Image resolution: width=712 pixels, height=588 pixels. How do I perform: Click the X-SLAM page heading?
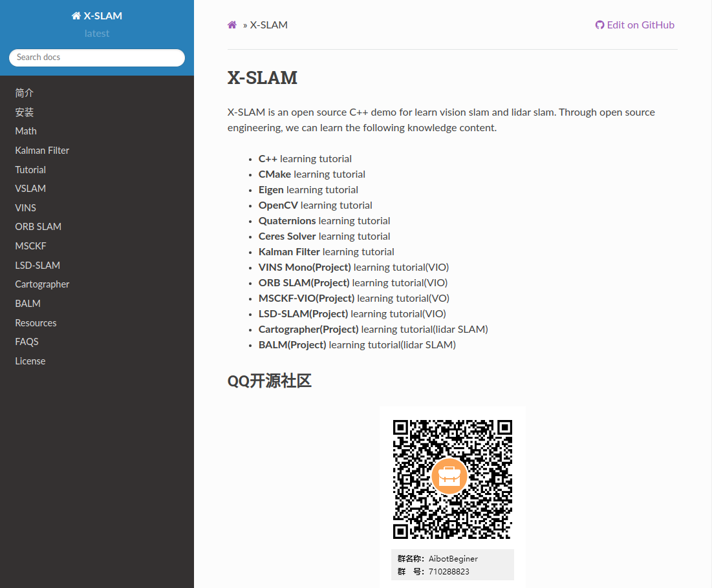(263, 78)
